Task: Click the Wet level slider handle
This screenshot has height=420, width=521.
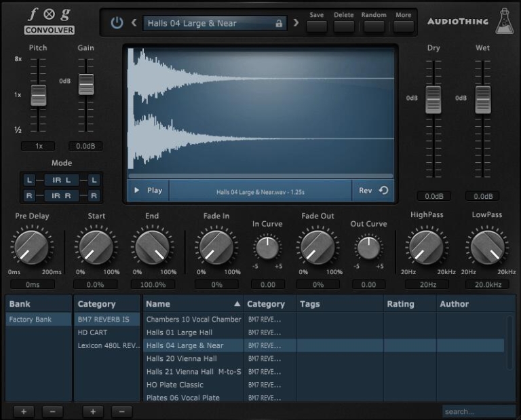Action: click(482, 99)
